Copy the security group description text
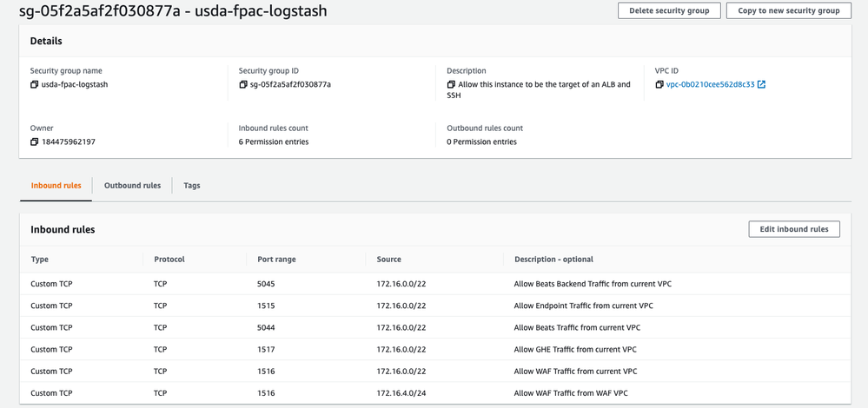This screenshot has height=408, width=868. [x=451, y=85]
